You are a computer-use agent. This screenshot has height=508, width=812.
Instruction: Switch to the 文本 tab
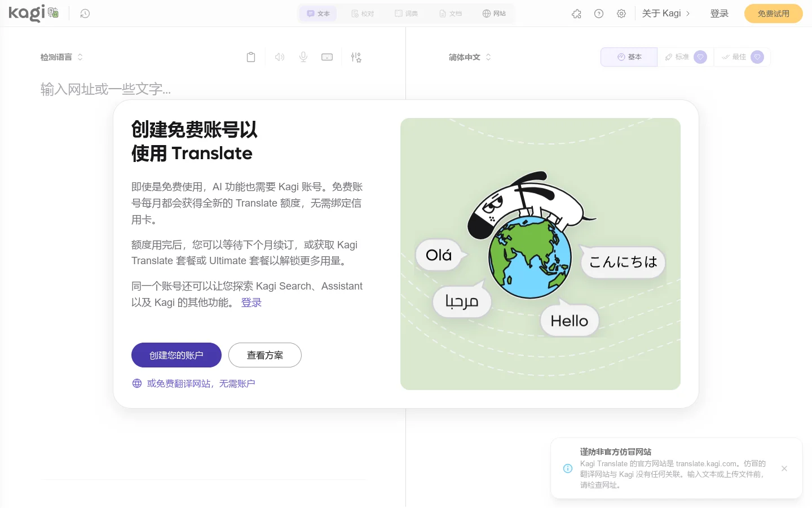pos(318,14)
